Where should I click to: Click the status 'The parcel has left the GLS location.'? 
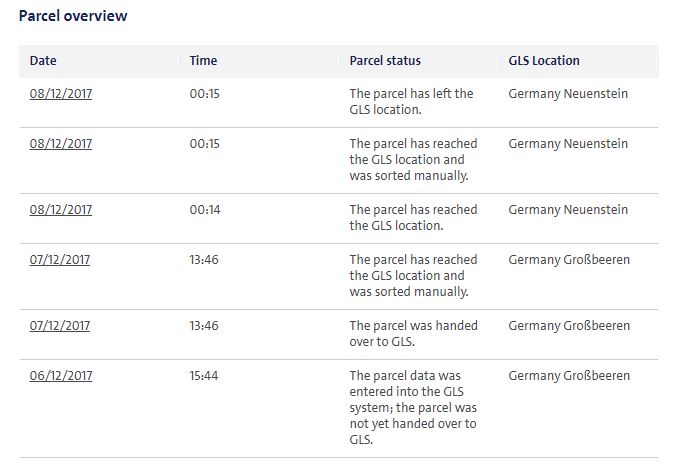pyautogui.click(x=411, y=102)
